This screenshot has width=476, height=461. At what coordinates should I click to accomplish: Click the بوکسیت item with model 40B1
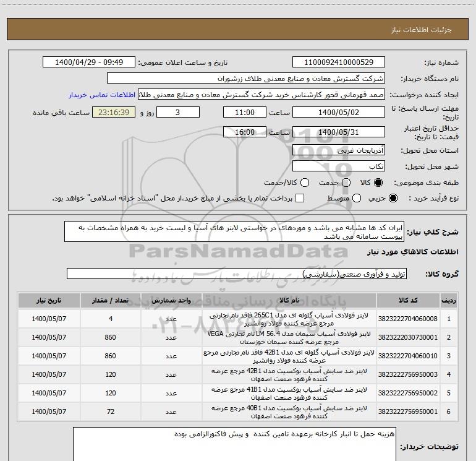(289, 411)
